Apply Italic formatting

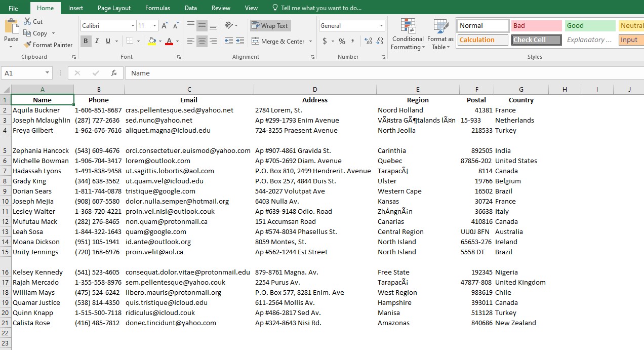pos(96,41)
